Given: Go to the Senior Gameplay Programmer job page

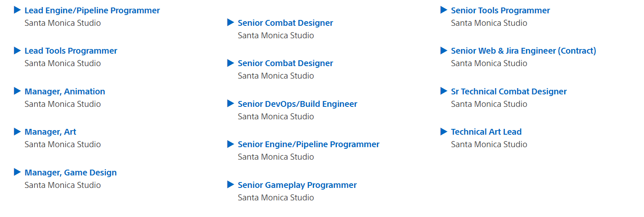Looking at the screenshot, I should (x=297, y=185).
